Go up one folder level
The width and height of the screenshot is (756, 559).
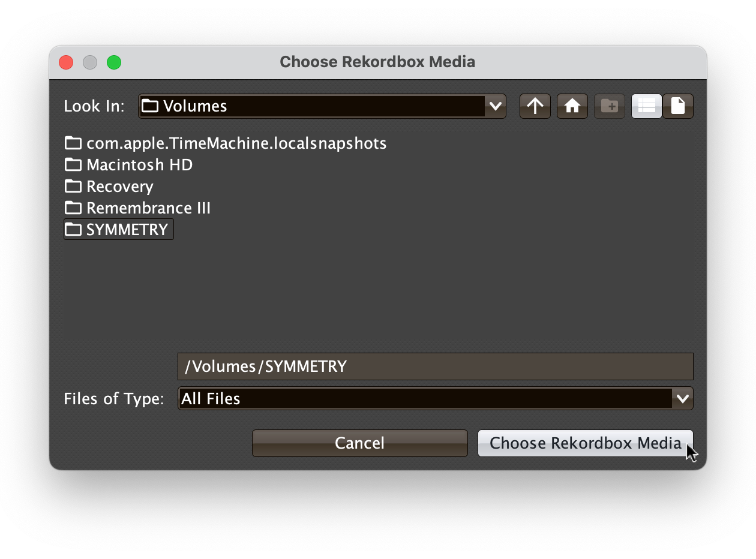click(x=535, y=106)
